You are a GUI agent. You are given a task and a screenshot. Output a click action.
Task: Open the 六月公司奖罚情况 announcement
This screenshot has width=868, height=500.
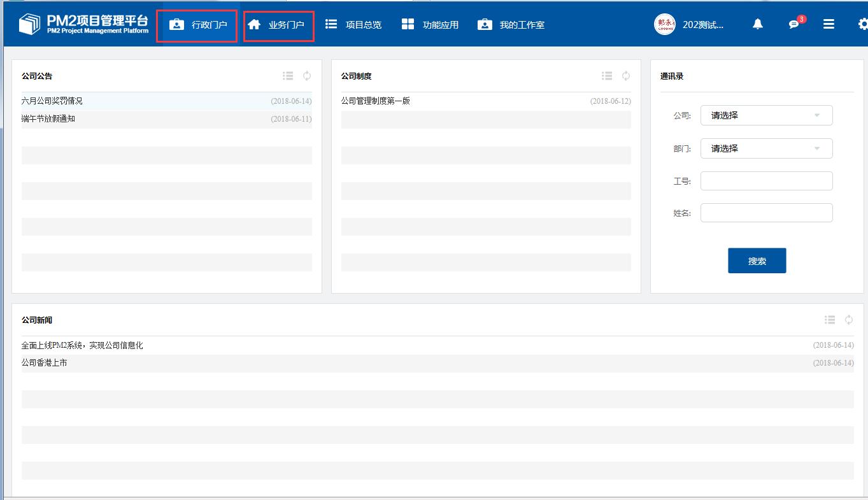[52, 101]
